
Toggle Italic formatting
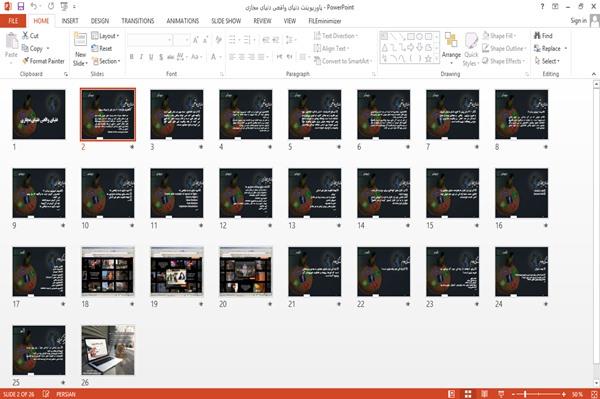click(x=141, y=57)
